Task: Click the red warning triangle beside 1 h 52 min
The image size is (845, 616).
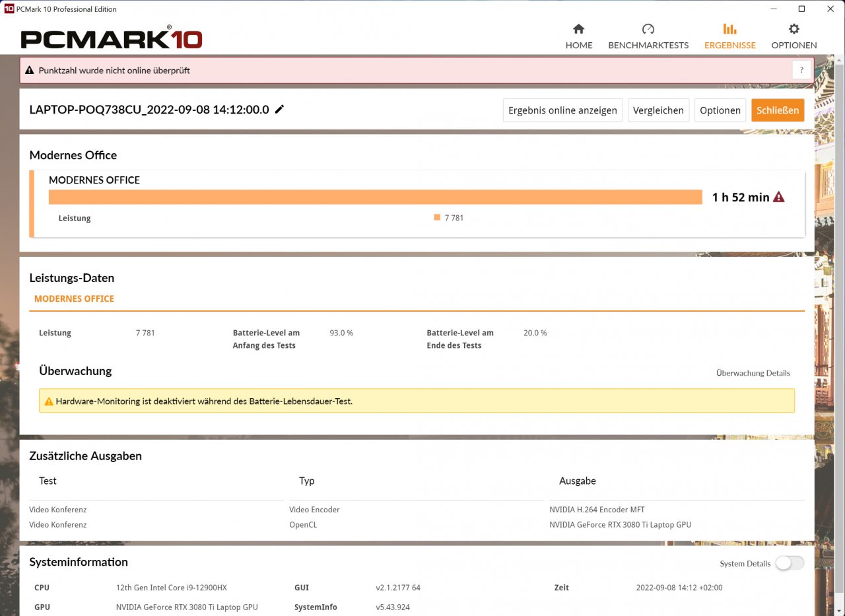Action: (779, 197)
